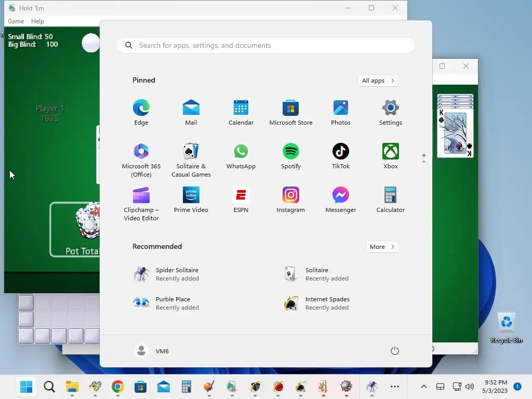Launch Microsoft 365 (Office)
The width and height of the screenshot is (532, 399).
point(141,160)
